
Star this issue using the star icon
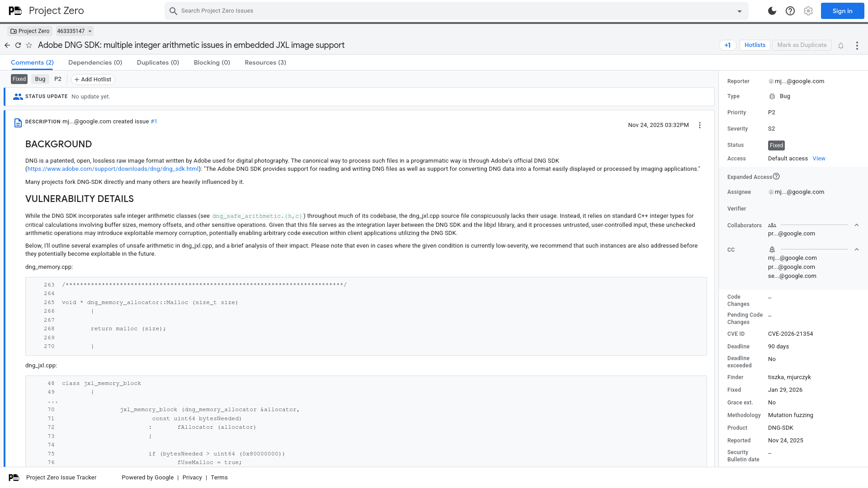pyautogui.click(x=29, y=45)
